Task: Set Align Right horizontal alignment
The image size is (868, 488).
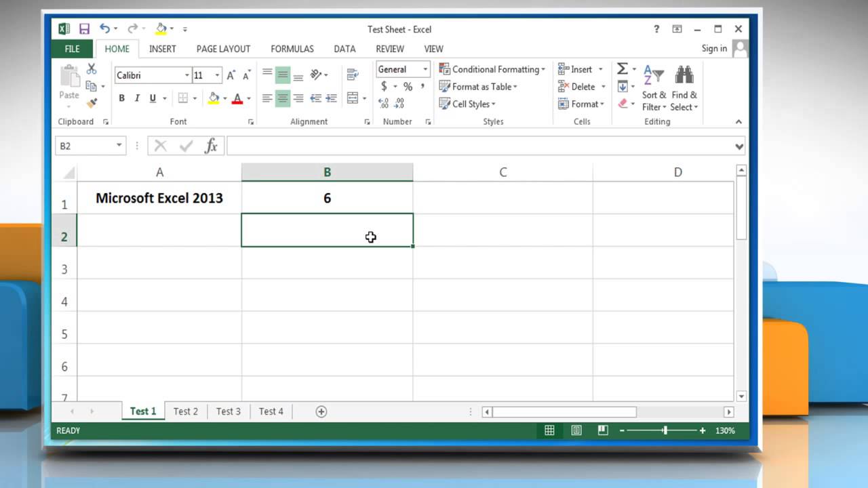Action: coord(298,98)
